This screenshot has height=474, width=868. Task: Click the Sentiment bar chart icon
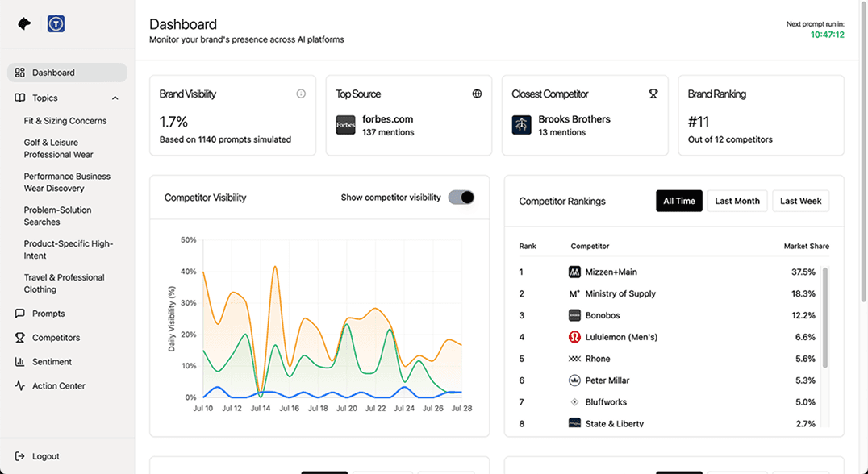coord(20,362)
